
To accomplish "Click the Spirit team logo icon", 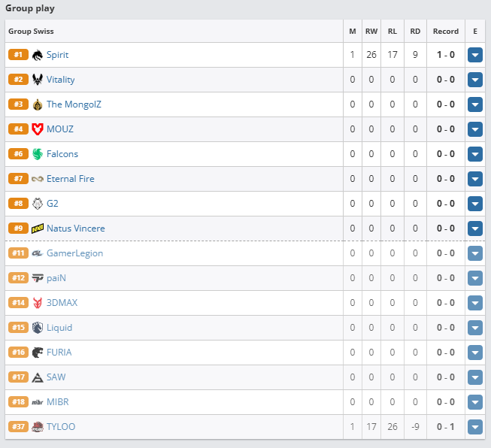I will [38, 55].
